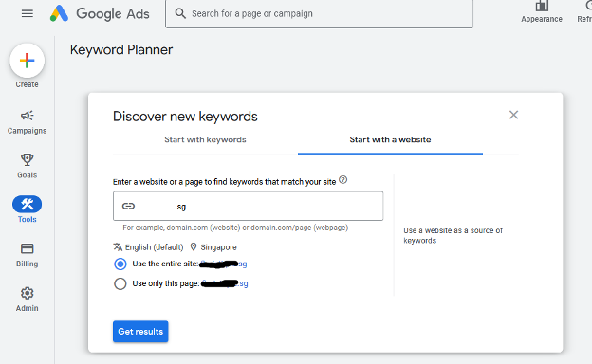Close the Discover new keywords dialog
592x364 pixels.
pos(513,115)
